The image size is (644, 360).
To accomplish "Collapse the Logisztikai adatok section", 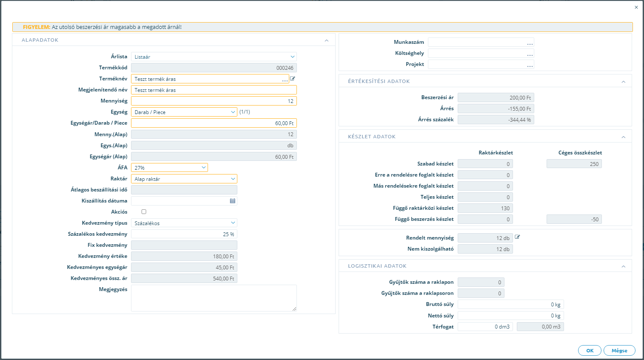I will (x=624, y=266).
